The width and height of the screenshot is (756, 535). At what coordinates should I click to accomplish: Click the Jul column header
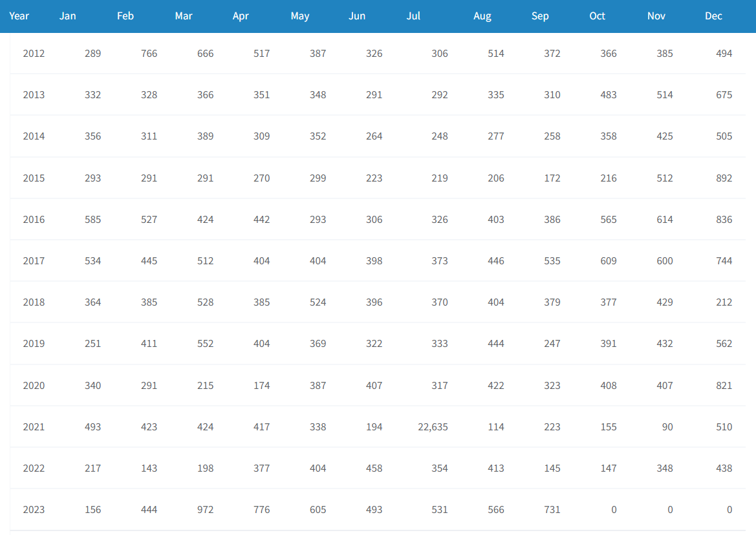pos(413,16)
